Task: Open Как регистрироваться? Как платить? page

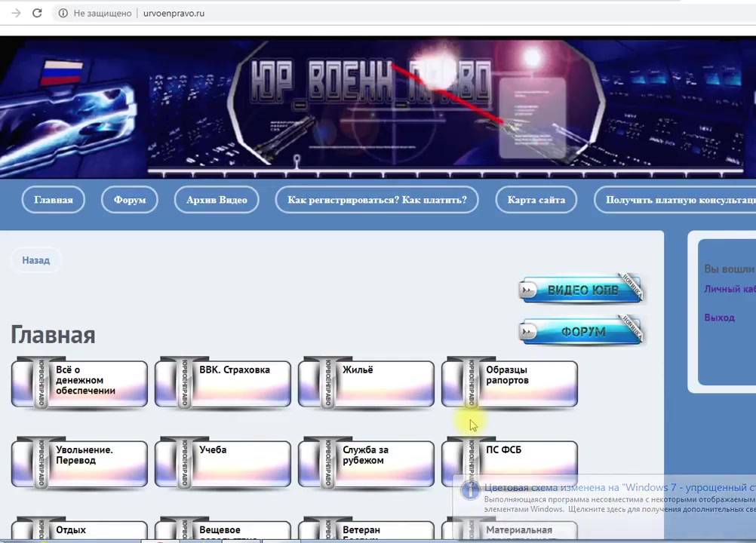Action: [x=377, y=200]
